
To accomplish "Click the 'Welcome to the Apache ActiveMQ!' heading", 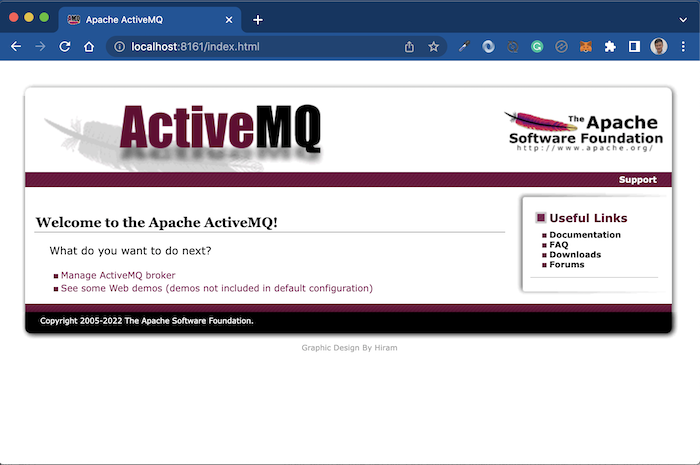I will [157, 222].
